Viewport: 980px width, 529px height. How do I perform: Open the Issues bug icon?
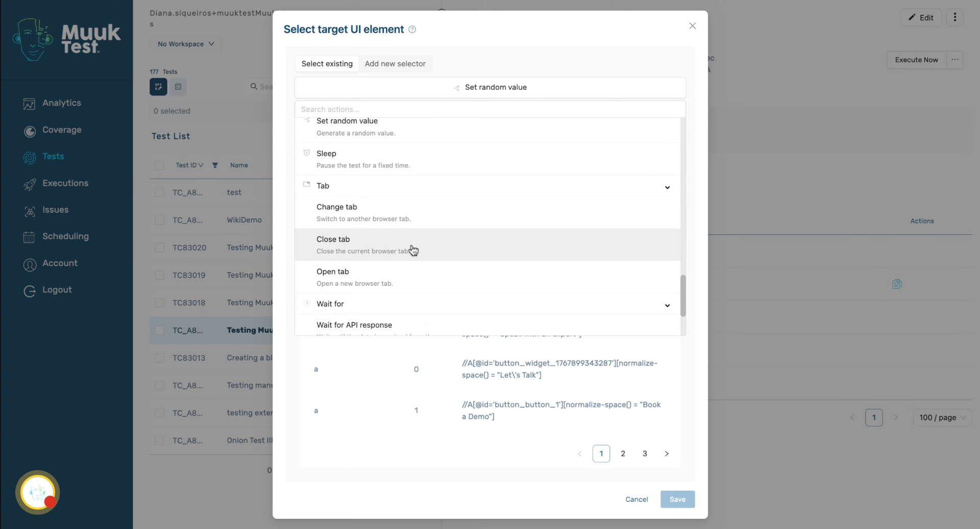(x=30, y=210)
